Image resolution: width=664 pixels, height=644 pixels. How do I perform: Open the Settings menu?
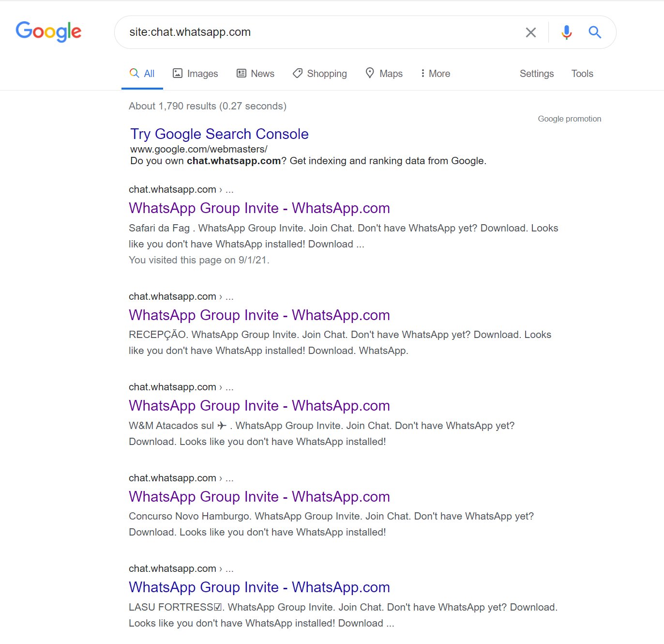point(536,74)
